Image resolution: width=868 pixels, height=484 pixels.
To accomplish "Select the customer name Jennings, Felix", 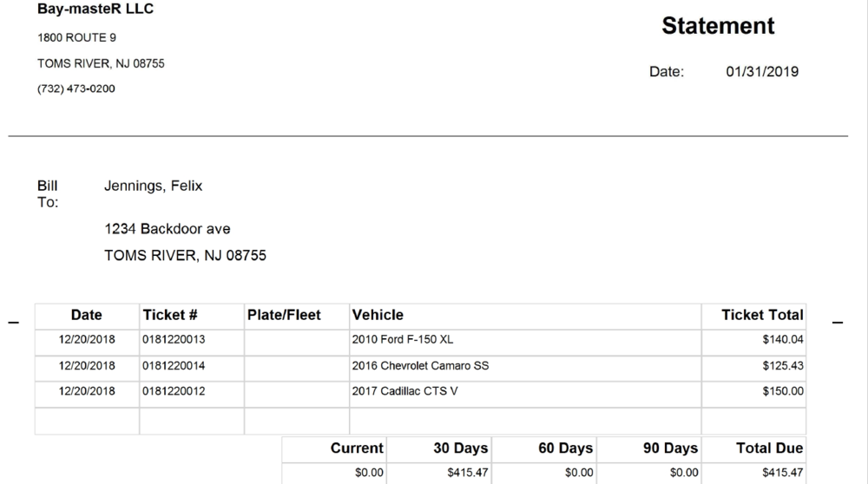I will point(154,186).
